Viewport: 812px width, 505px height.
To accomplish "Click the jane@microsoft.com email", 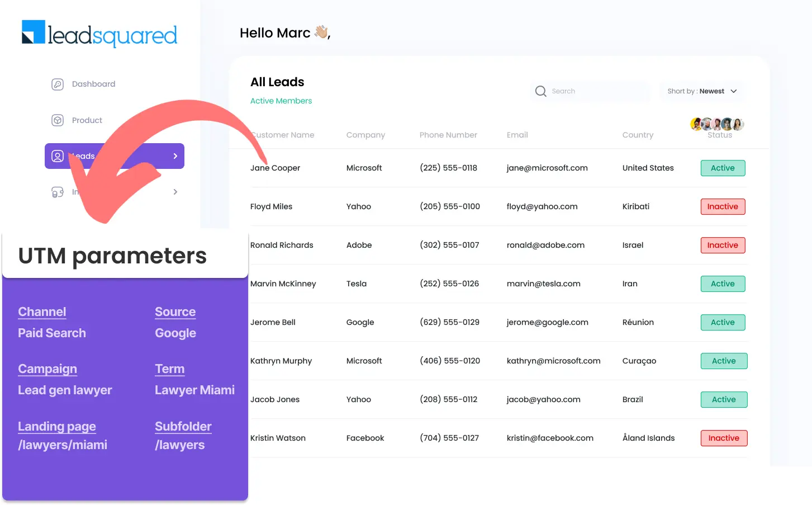I will (x=547, y=168).
